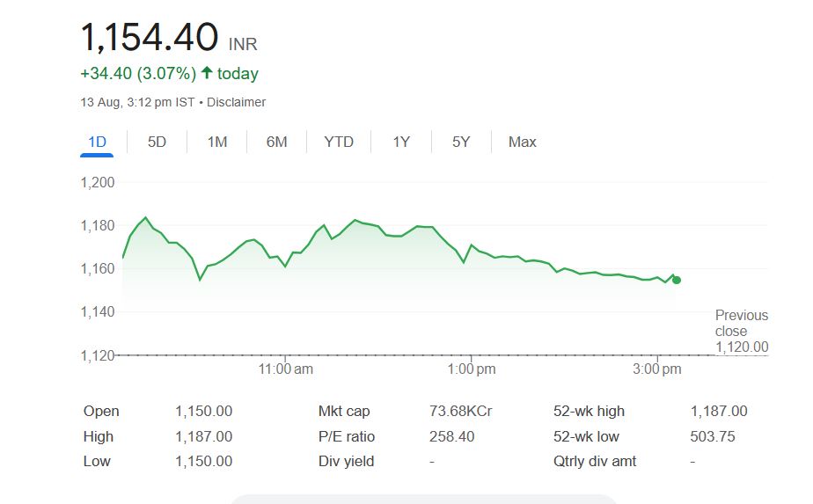The width and height of the screenshot is (813, 504).
Task: Click the Div yield label
Action: (x=346, y=461)
